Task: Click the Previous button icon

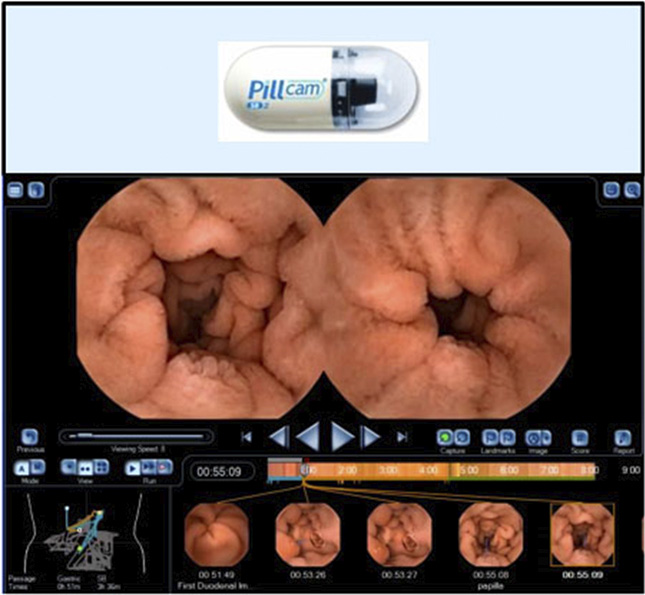Action: [29, 436]
